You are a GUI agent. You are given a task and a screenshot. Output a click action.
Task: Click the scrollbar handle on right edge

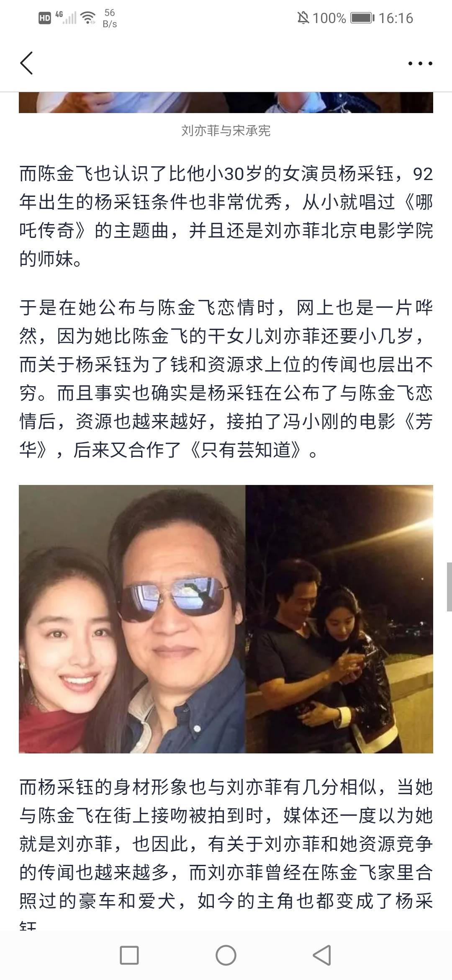click(x=449, y=587)
